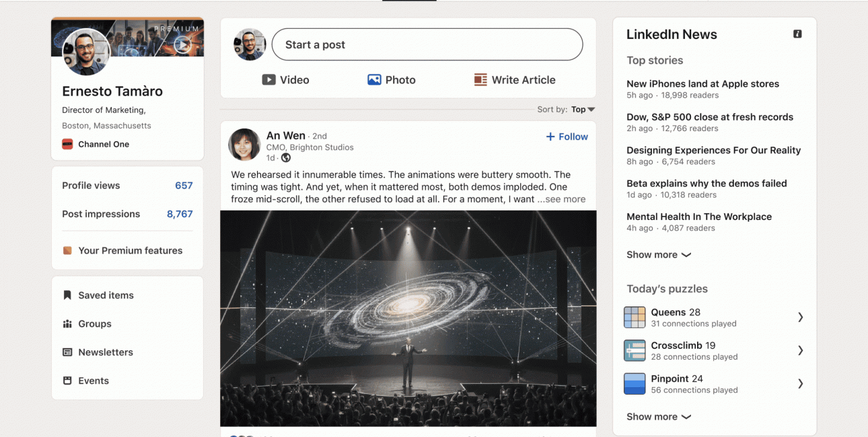Click the Start a post field

click(427, 44)
